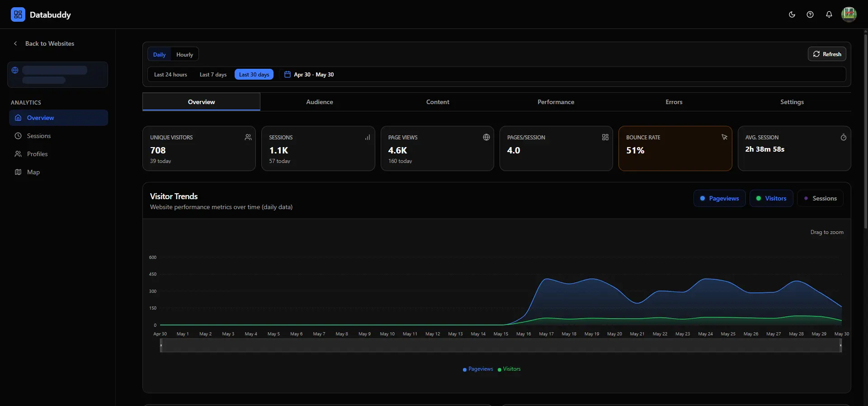This screenshot has height=406, width=868.
Task: Toggle dark mode moon icon
Action: (x=792, y=14)
